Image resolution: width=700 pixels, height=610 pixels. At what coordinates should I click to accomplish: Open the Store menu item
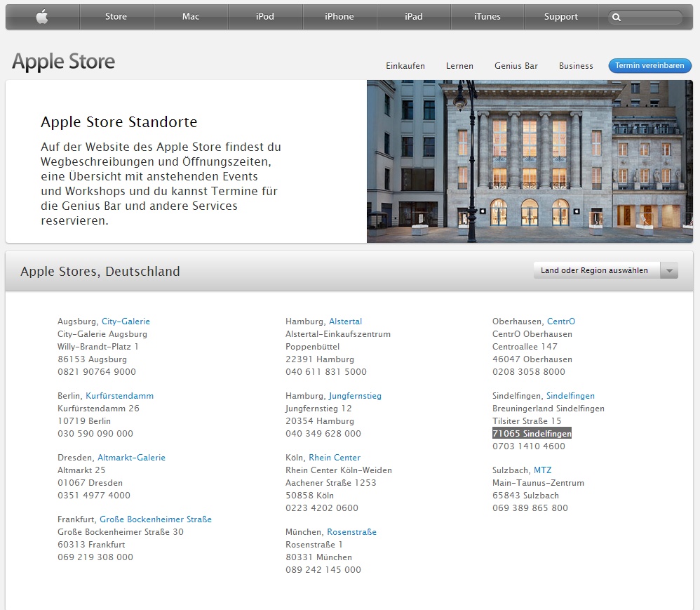pyautogui.click(x=116, y=17)
